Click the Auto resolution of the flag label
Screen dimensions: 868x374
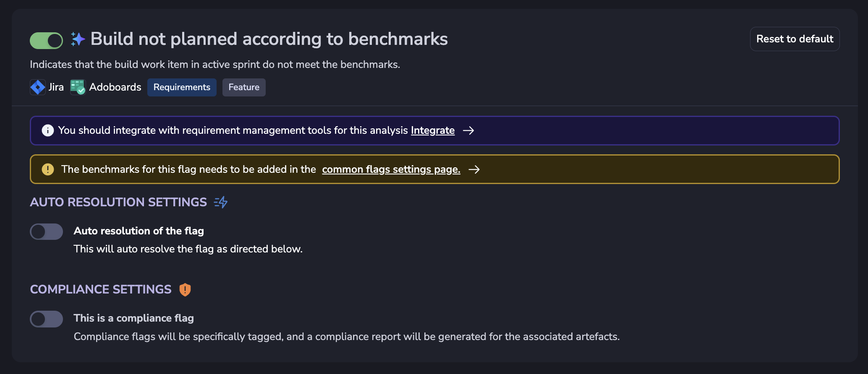pyautogui.click(x=139, y=231)
